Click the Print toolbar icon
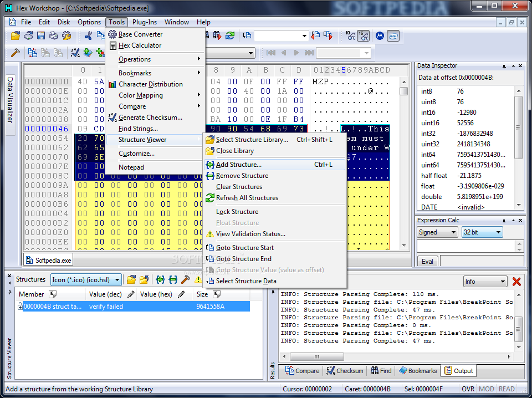This screenshot has height=398, width=532. coord(54,35)
